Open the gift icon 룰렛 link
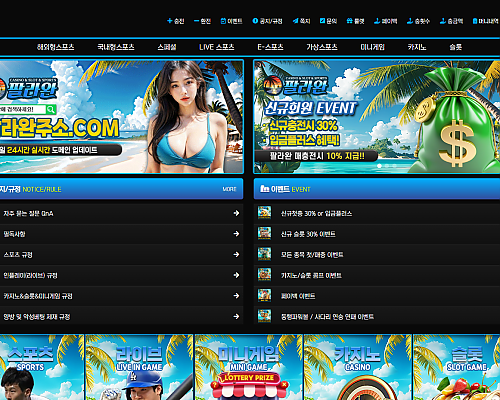The image size is (500, 400). pos(349,21)
